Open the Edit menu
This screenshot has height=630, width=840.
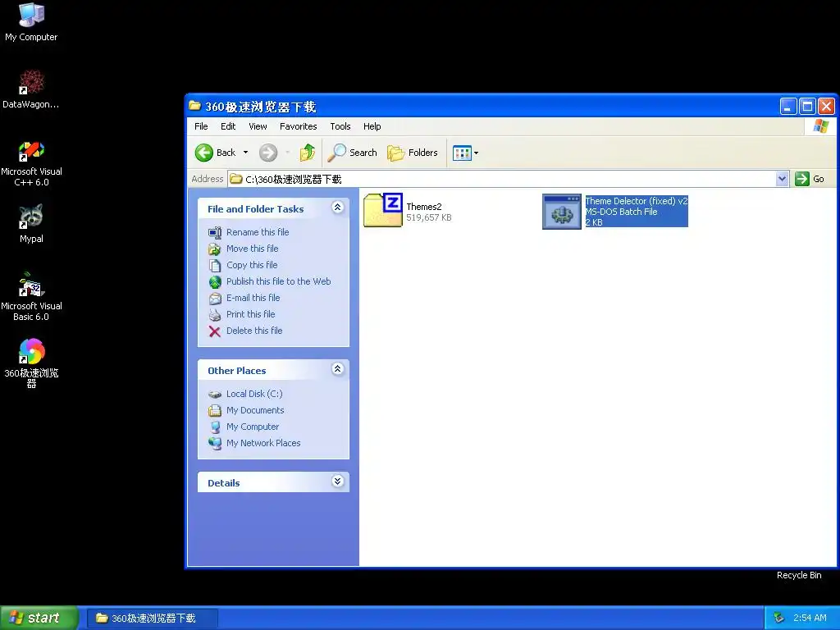point(228,126)
